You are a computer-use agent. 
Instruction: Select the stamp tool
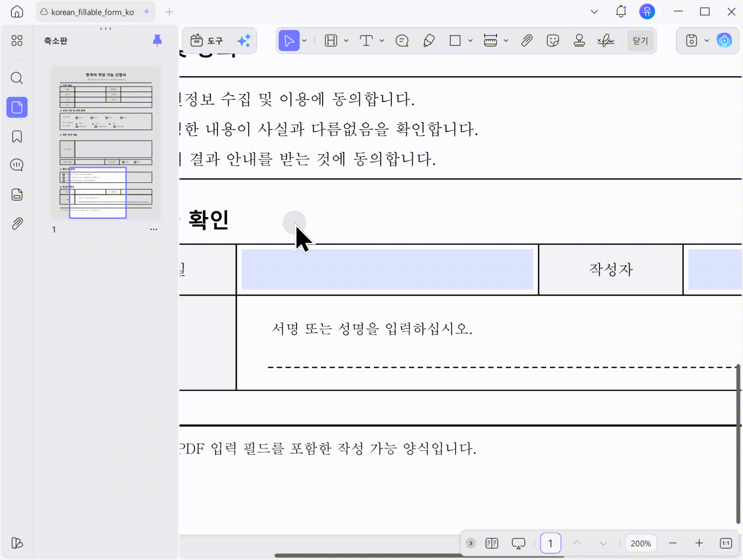click(x=579, y=41)
